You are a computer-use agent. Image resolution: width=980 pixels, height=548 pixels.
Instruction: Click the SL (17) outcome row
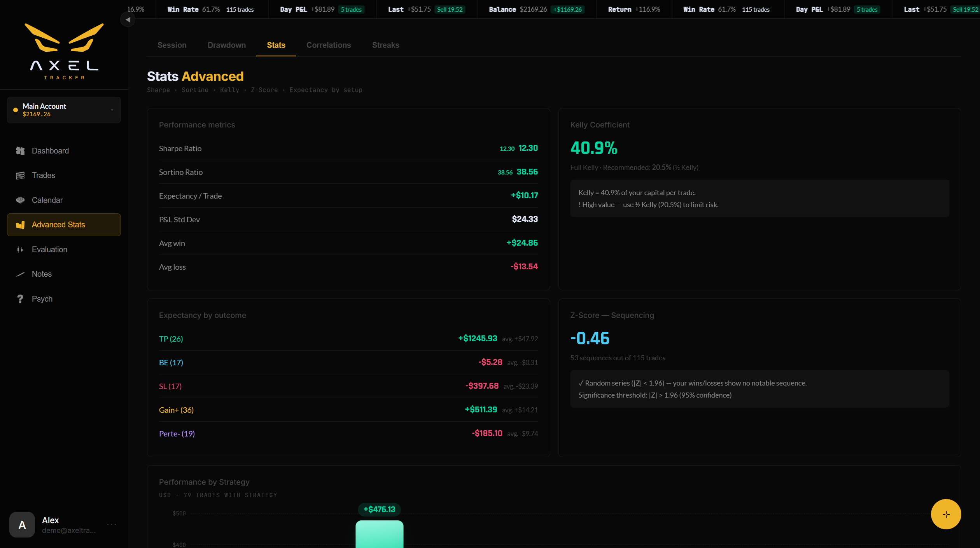click(348, 386)
